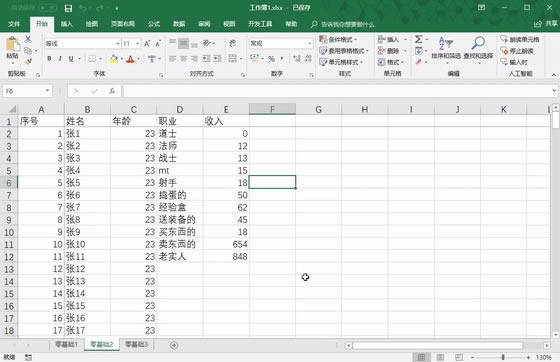Click the Percent Style icon
Viewport: 560px width, 362px height.
pyautogui.click(x=271, y=59)
